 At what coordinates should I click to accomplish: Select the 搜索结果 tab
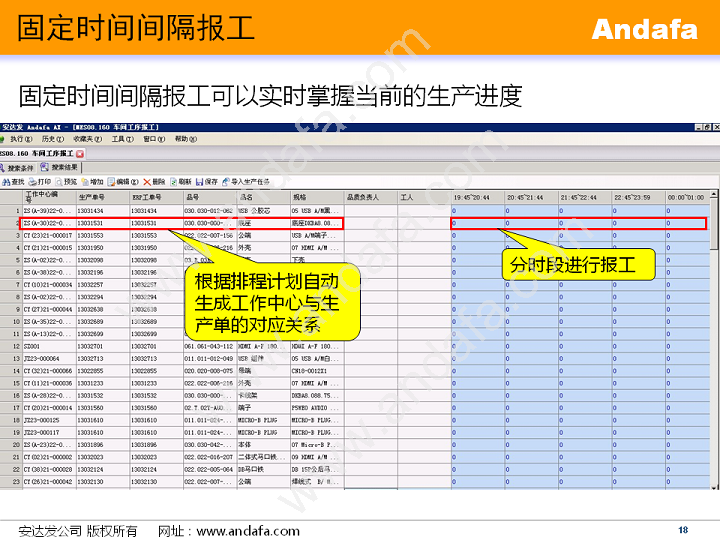(63, 168)
